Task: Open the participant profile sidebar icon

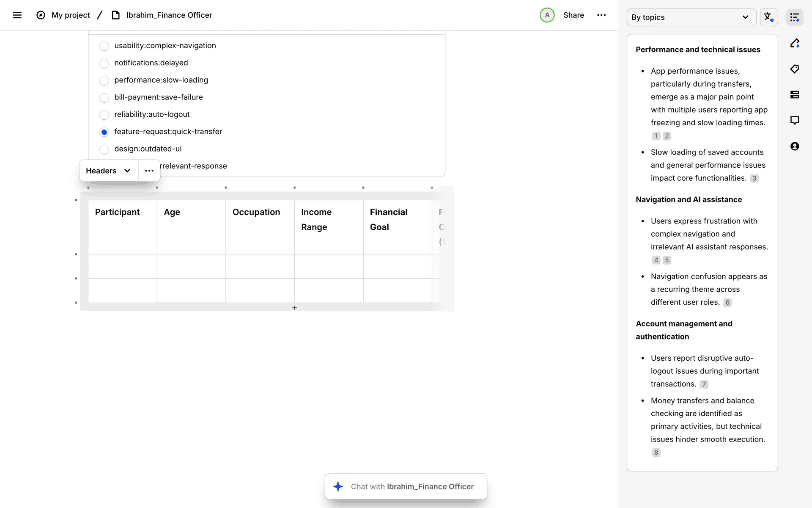Action: pyautogui.click(x=795, y=146)
